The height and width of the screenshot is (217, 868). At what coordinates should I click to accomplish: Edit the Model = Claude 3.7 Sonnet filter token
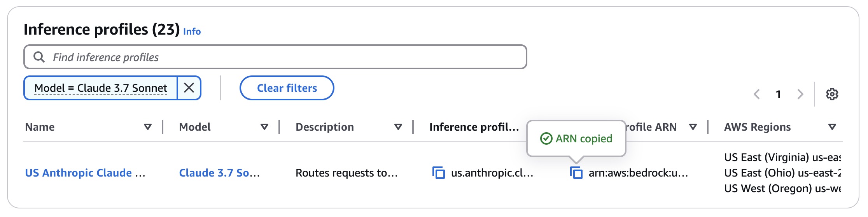101,88
